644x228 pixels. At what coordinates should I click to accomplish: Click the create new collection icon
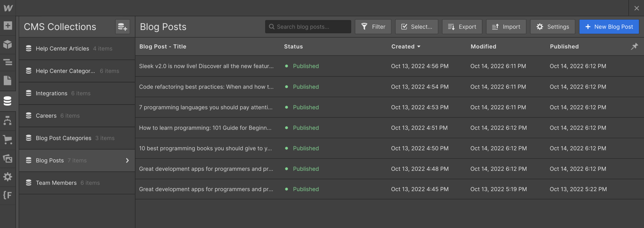point(122,27)
